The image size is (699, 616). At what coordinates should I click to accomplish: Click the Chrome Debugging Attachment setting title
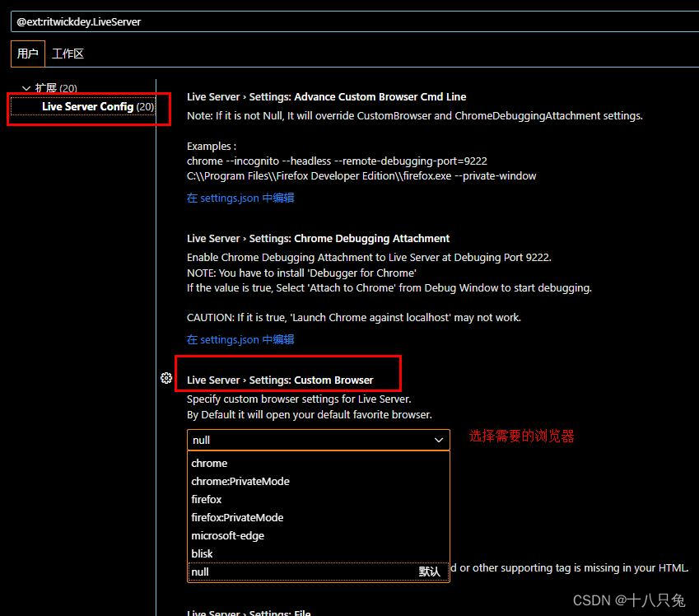(318, 238)
